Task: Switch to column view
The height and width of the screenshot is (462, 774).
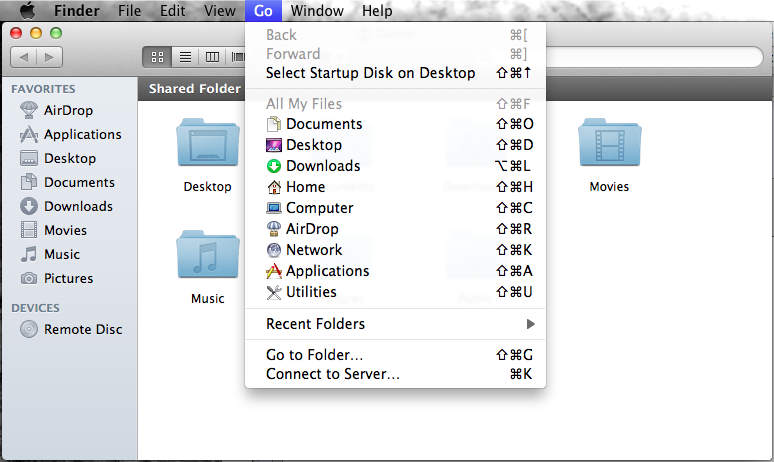Action: click(x=212, y=57)
